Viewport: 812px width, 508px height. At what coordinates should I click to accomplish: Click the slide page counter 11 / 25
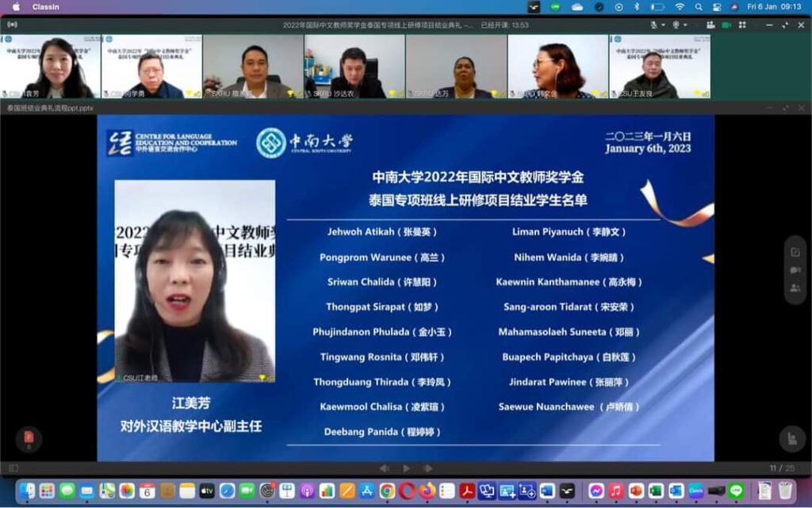pyautogui.click(x=781, y=468)
